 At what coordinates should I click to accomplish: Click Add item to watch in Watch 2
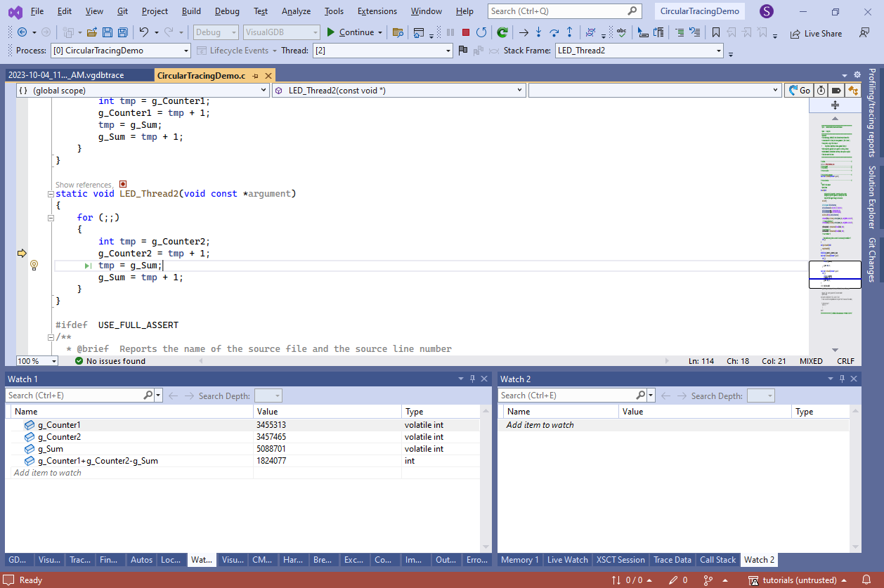coord(540,425)
